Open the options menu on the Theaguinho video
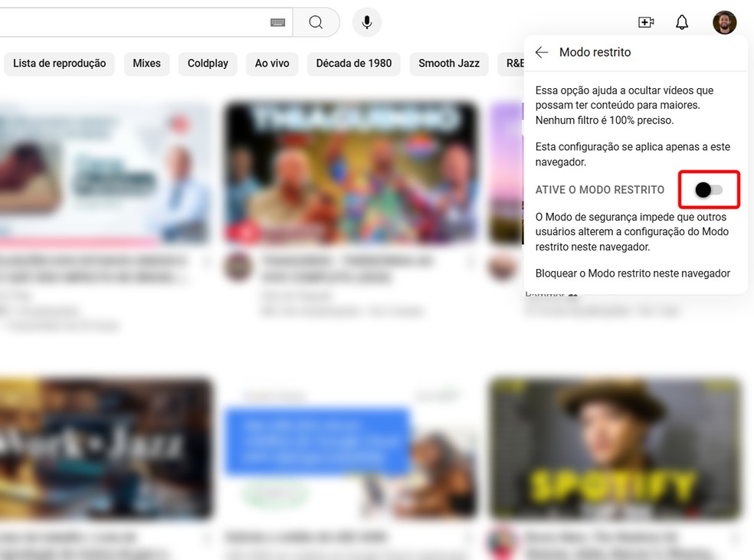754x560 pixels. [470, 260]
